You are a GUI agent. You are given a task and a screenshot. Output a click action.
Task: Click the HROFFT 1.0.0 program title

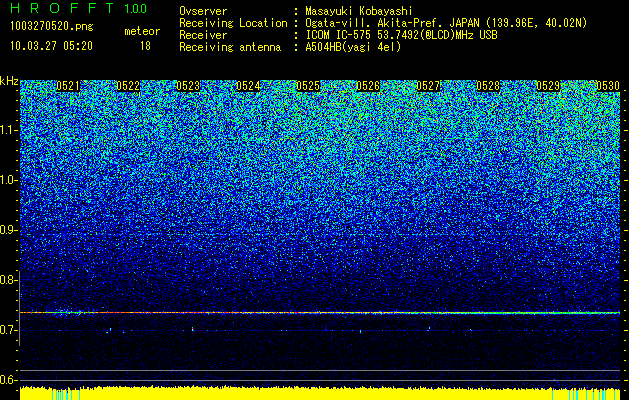click(x=79, y=8)
